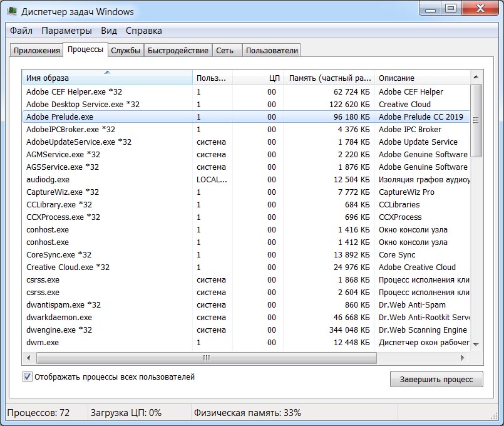The width and height of the screenshot is (504, 426).
Task: Sort by the ЦП column header
Action: pyautogui.click(x=258, y=78)
